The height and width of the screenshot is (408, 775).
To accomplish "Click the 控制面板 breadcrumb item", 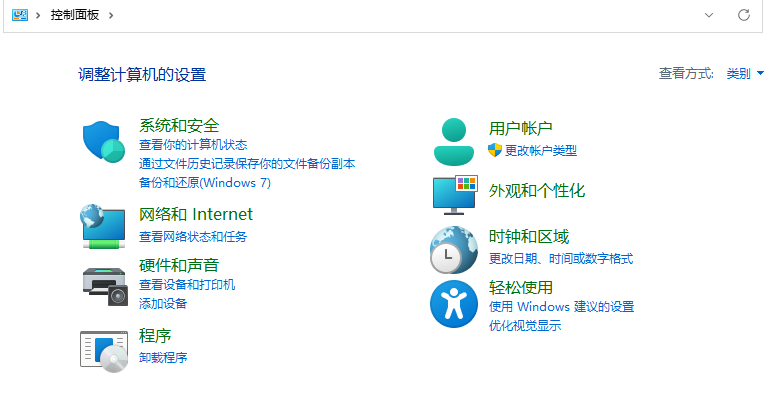I will (x=76, y=15).
